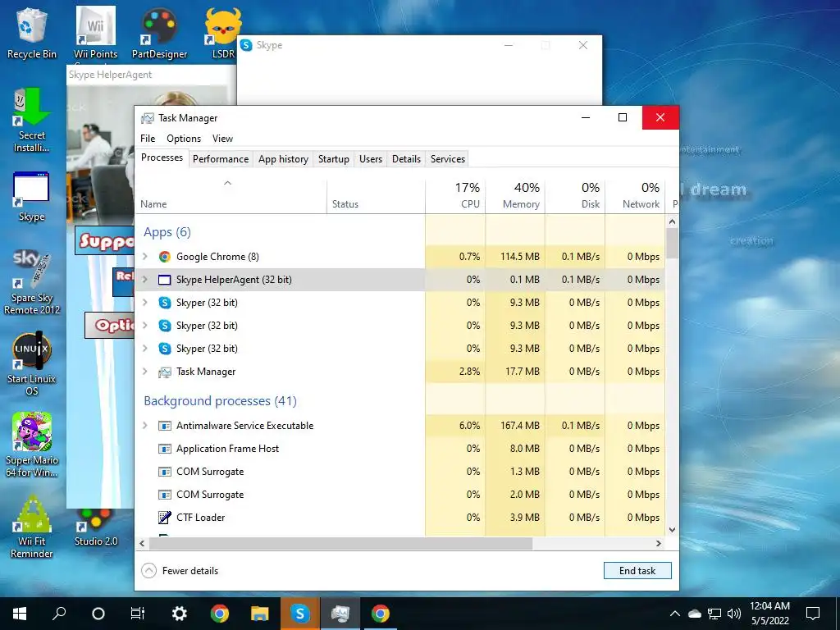Viewport: 840px width, 630px height.
Task: Open the notification center icon
Action: [x=813, y=614]
